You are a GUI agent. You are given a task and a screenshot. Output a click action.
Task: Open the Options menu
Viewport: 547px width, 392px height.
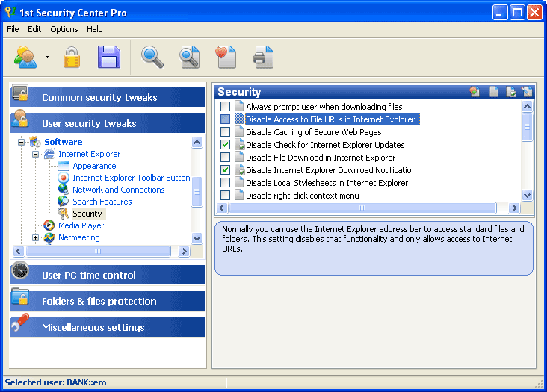64,29
